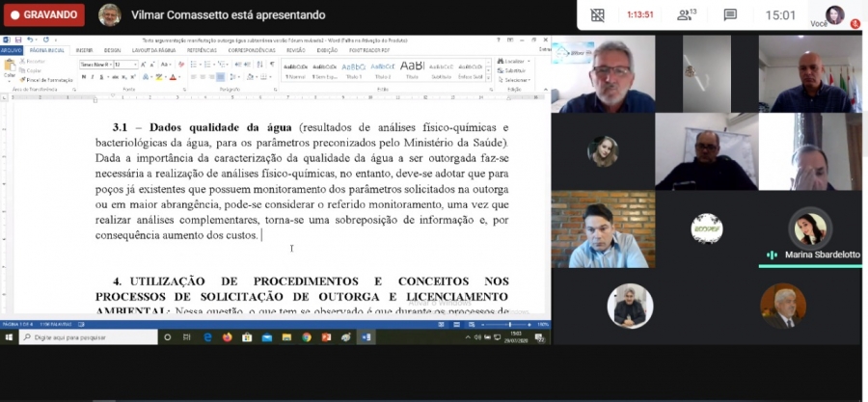Toggle superscript formatting
Viewport: 868px width, 402px height.
click(x=133, y=77)
